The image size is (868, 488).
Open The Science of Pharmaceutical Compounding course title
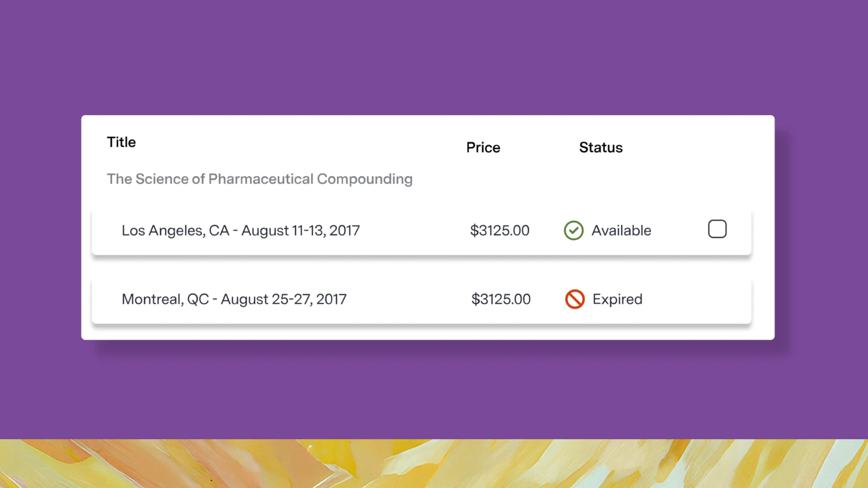[260, 179]
